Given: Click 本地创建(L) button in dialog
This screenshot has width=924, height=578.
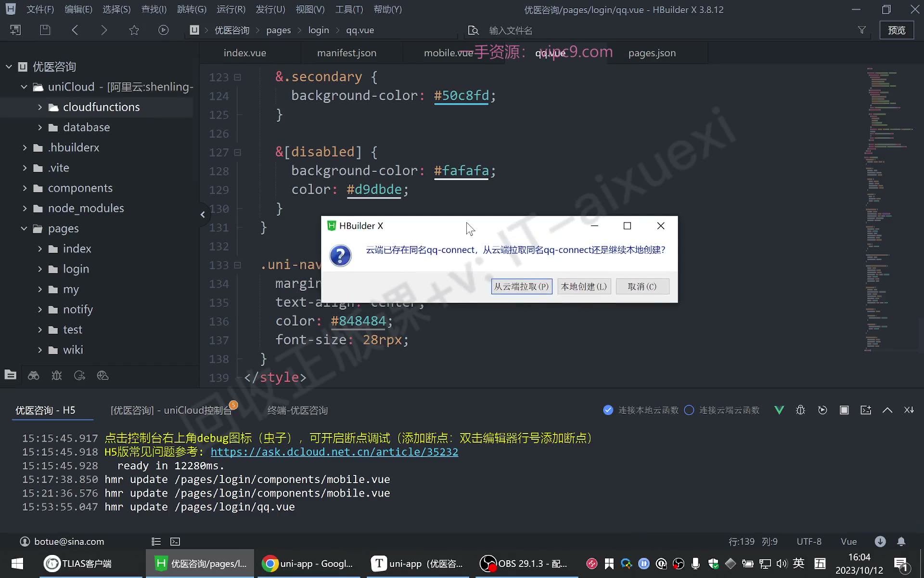Looking at the screenshot, I should (584, 287).
